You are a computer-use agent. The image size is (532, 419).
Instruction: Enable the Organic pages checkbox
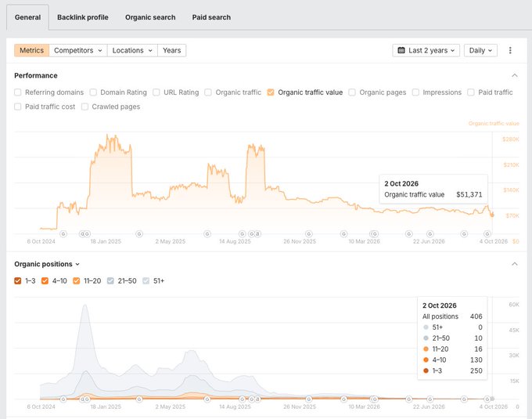pyautogui.click(x=352, y=92)
